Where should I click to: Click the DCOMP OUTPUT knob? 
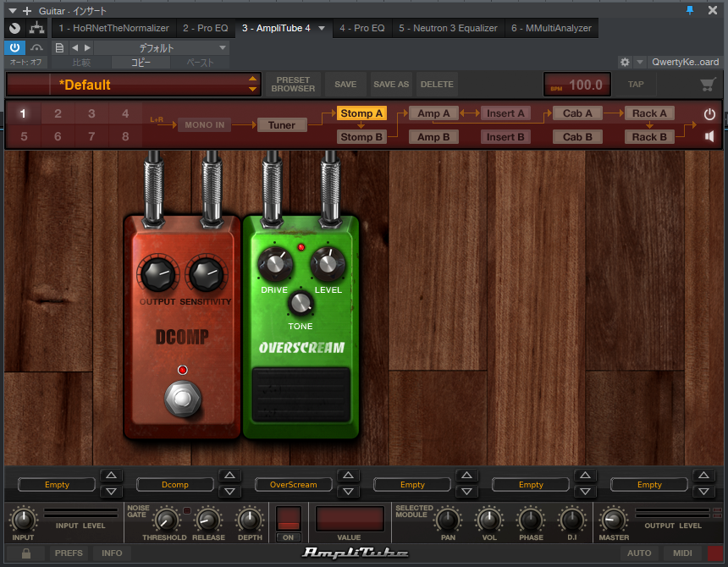pos(157,274)
